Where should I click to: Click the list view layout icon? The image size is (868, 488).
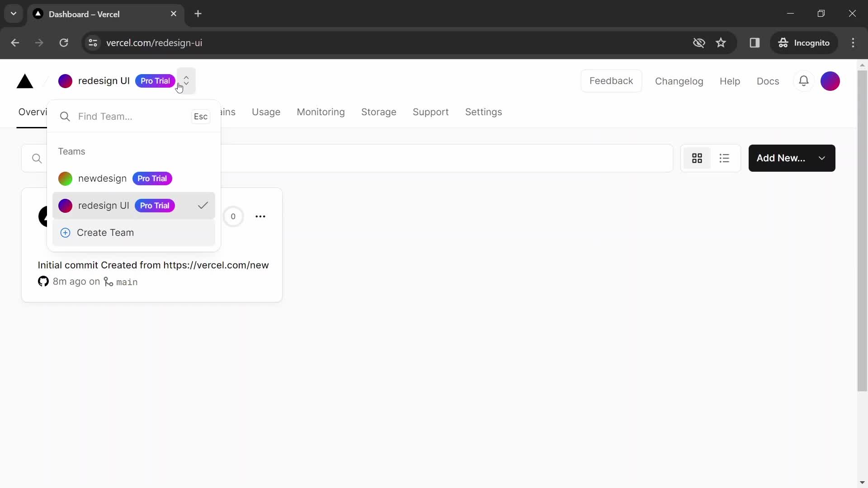(x=724, y=158)
